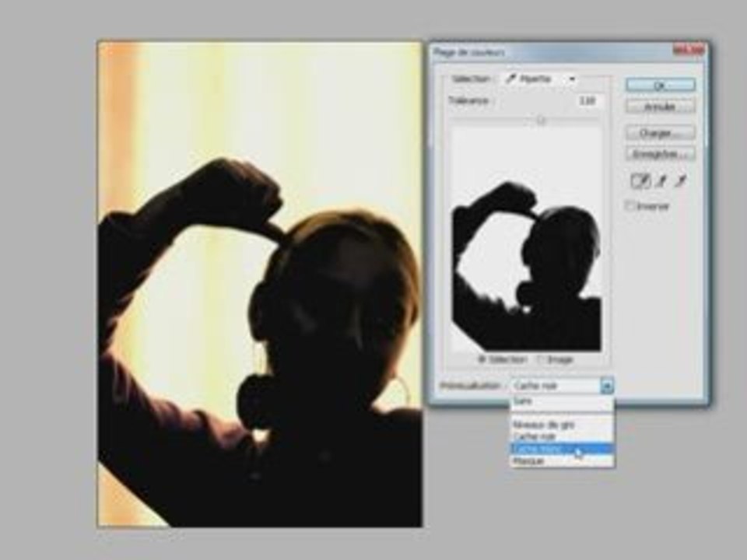Choose highlighted Cache blanc option
This screenshot has width=747, height=560.
[562, 449]
